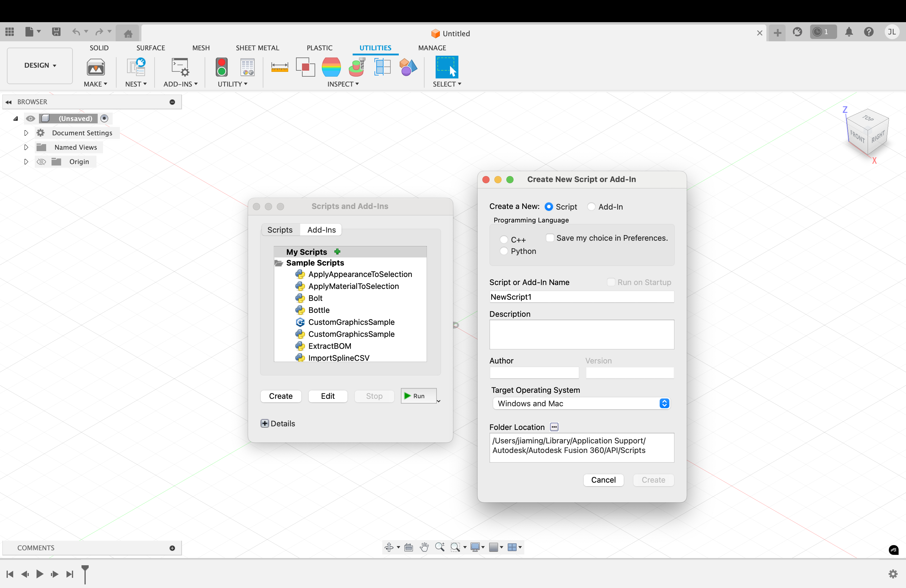
Task: Click the Nest tool icon
Action: point(136,68)
